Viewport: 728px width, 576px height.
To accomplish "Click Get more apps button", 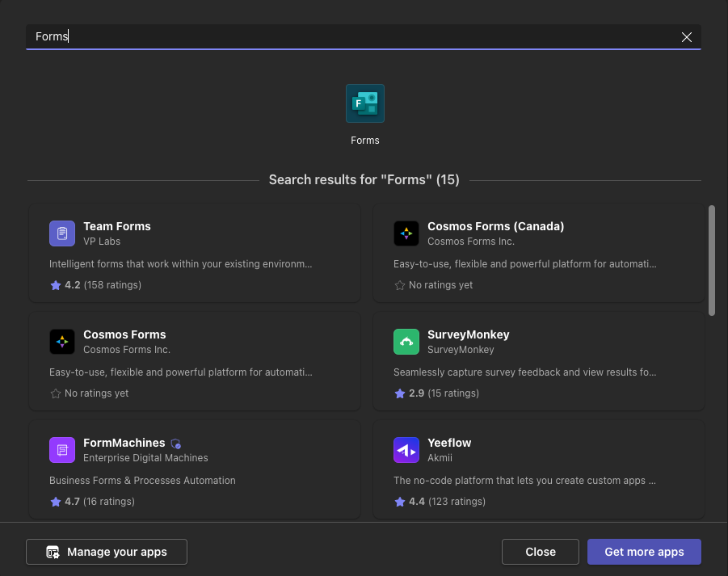I will [644, 552].
